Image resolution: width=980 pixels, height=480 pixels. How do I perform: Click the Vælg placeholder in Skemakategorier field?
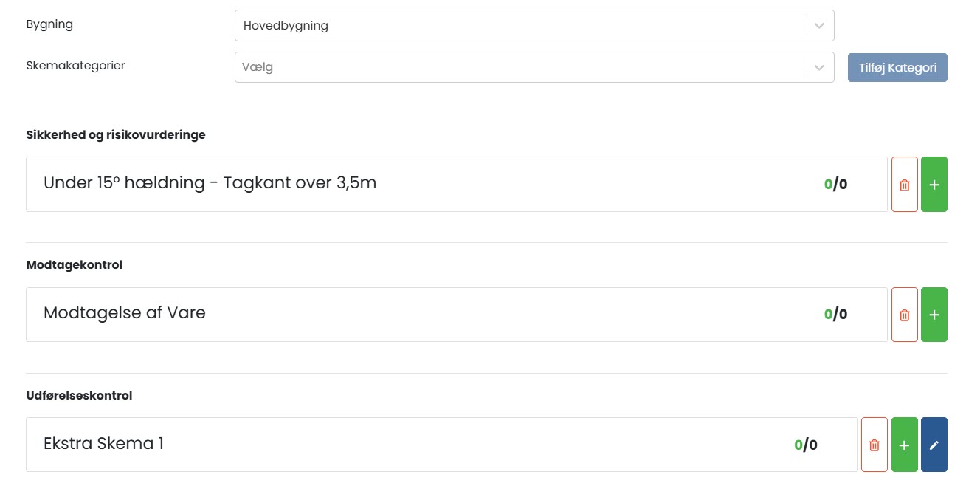tap(258, 67)
